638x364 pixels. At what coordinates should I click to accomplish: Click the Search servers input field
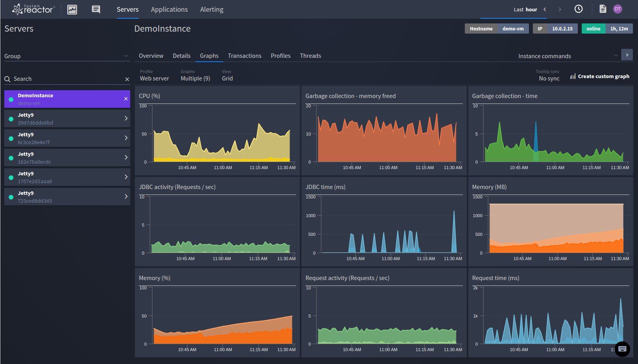[66, 79]
